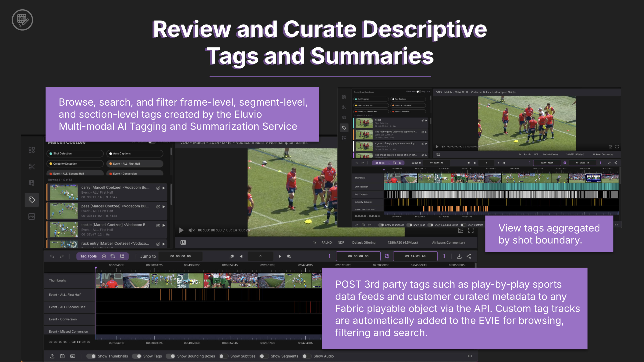This screenshot has height=362, width=644.
Task: Select the scissors clip tool in sidebar
Action: 32,166
